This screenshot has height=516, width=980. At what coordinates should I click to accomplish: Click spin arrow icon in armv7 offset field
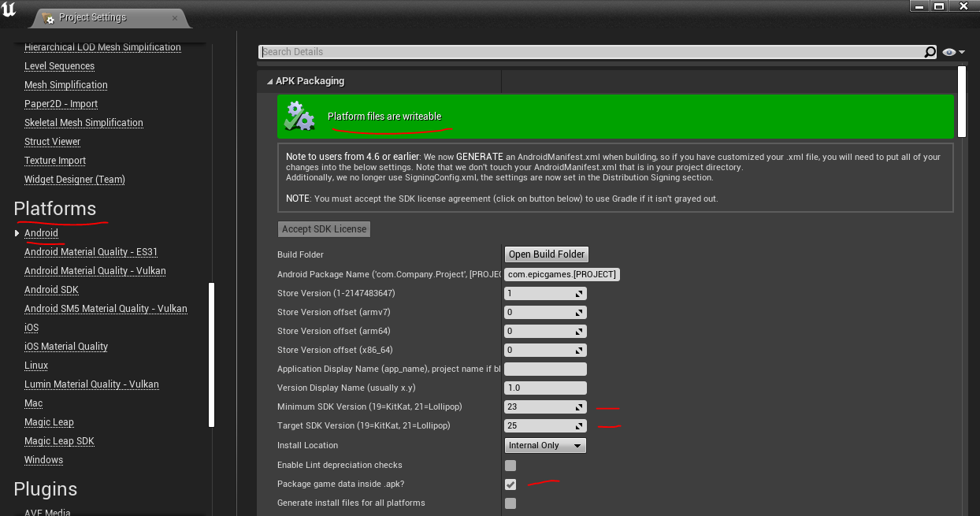[579, 313]
